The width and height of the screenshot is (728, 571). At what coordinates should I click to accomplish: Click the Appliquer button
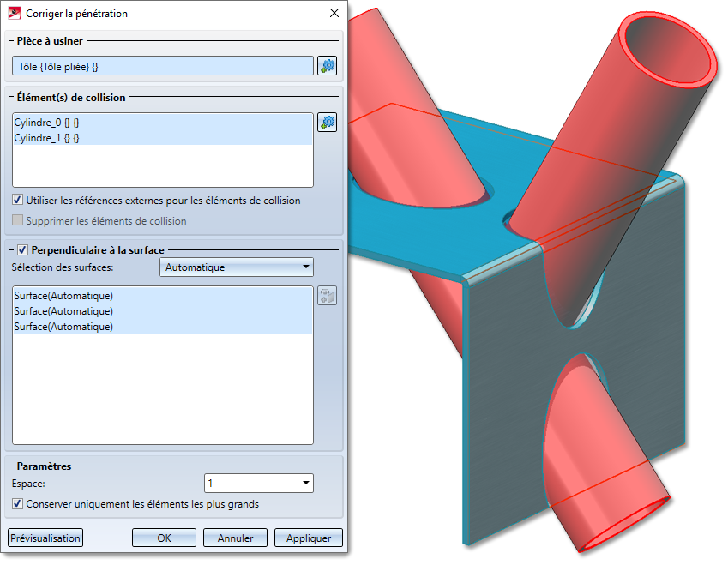click(309, 538)
